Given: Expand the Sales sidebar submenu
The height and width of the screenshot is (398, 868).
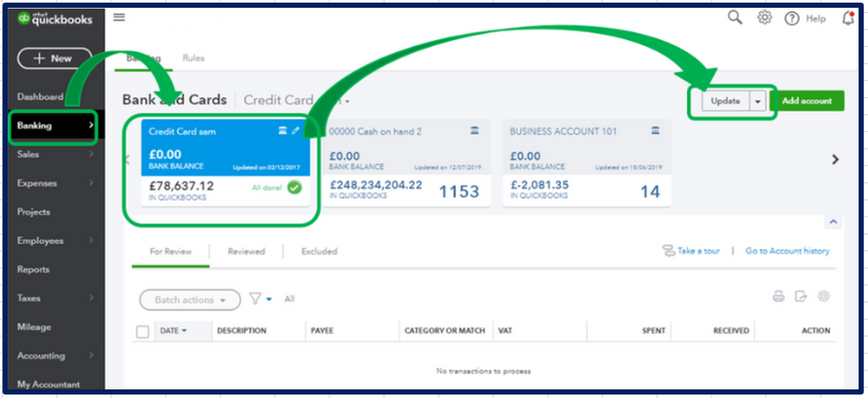Looking at the screenshot, I should 90,154.
